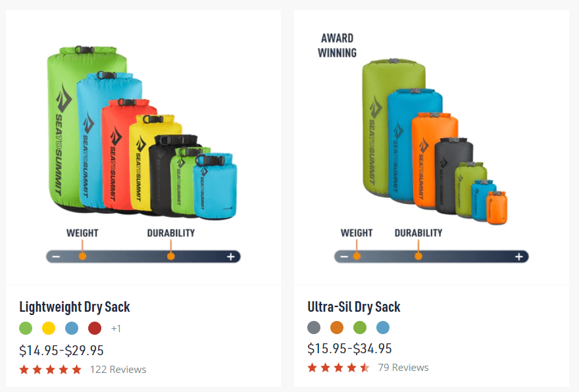
Task: Click the durability marker on Lightweight scale
Action: [170, 256]
